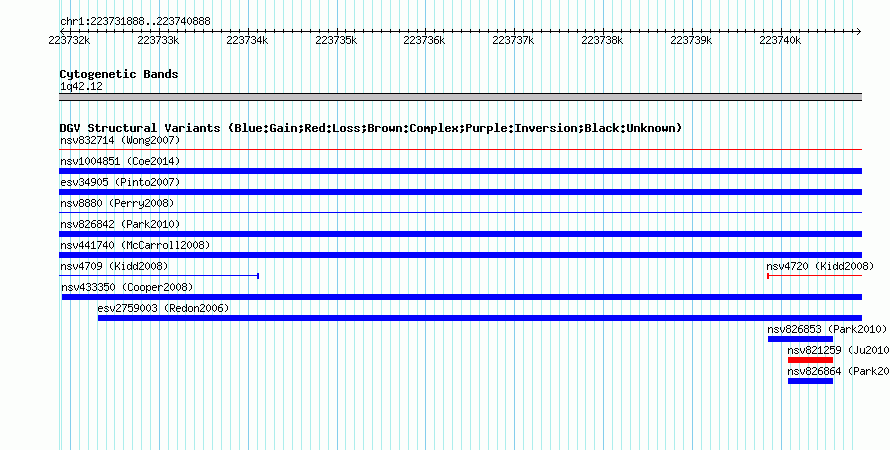Click the 223739k ruler label
Viewport: 890px width, 450px height.
pyautogui.click(x=691, y=40)
